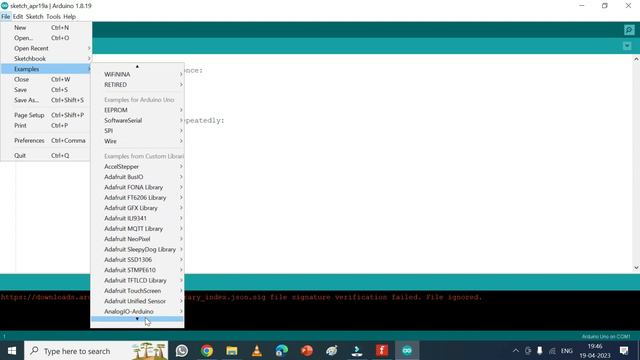Click the microphone tray icon
Screen dimensions: 640x360
540,351
